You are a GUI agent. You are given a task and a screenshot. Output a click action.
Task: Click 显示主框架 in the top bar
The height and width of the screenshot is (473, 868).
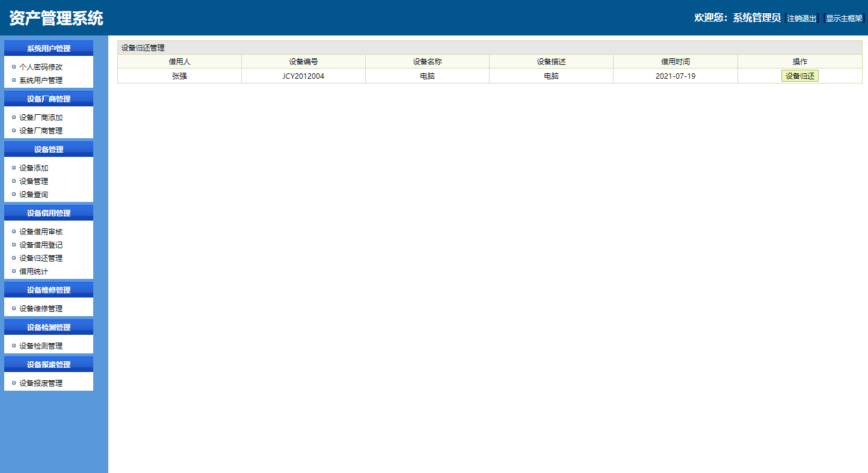tap(844, 18)
